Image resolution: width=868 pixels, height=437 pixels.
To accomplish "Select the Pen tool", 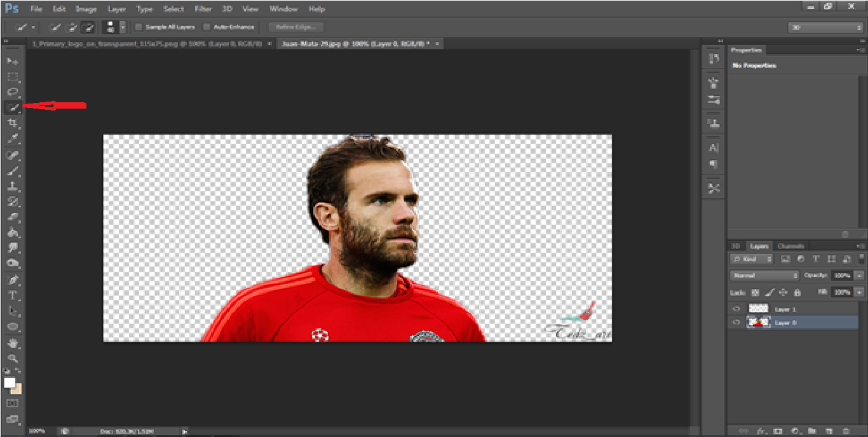I will click(12, 280).
